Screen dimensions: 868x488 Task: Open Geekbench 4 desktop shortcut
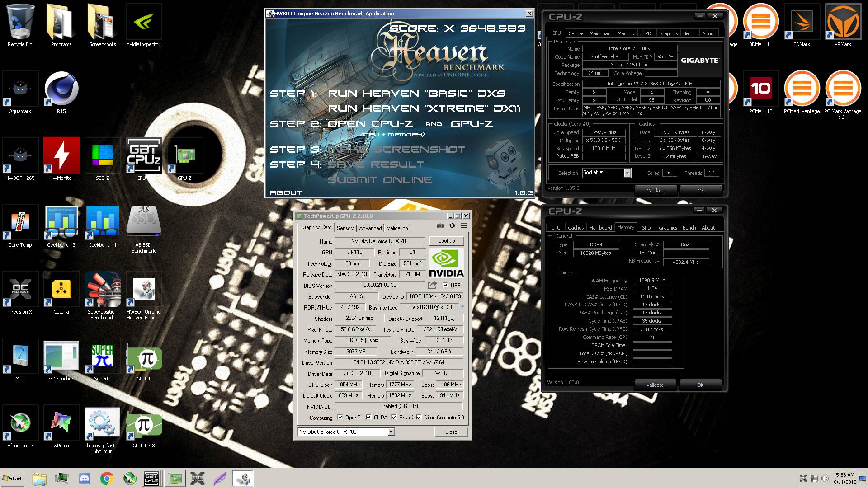click(102, 227)
